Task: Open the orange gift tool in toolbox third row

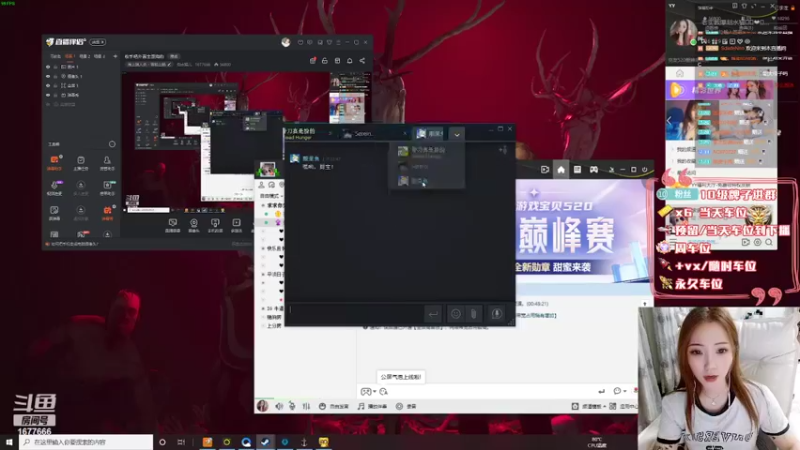Action: [x=107, y=213]
